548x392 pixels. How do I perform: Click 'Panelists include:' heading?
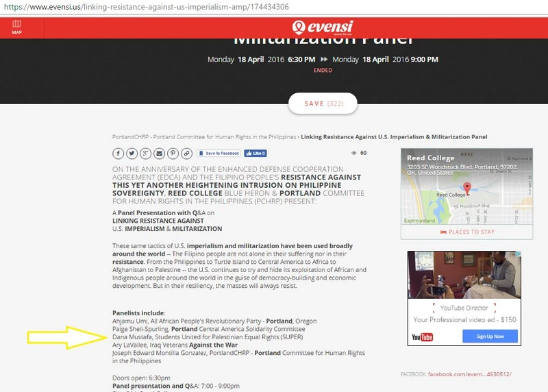click(139, 313)
